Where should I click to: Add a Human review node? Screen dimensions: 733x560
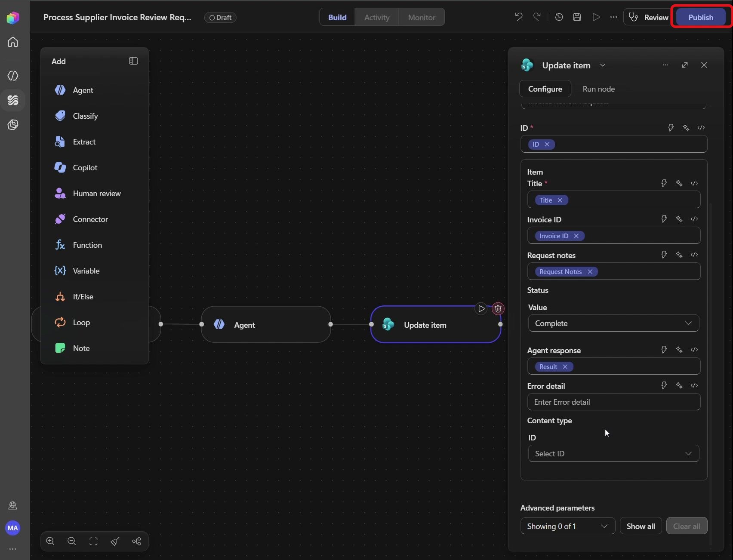pyautogui.click(x=95, y=193)
